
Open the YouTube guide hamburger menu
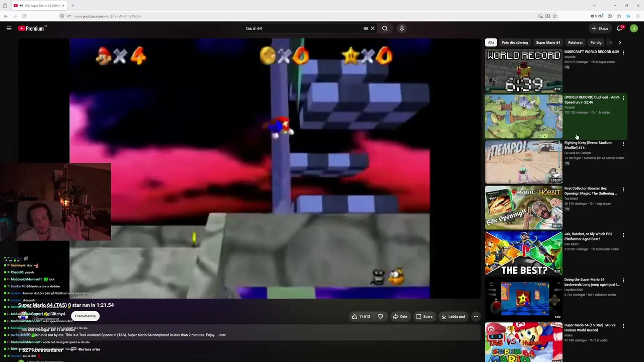tap(9, 28)
